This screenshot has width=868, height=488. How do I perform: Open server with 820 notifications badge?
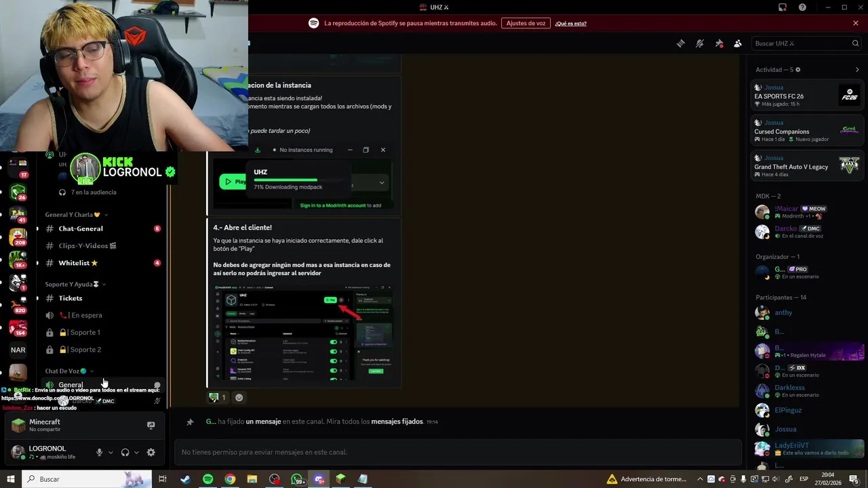coord(18,306)
